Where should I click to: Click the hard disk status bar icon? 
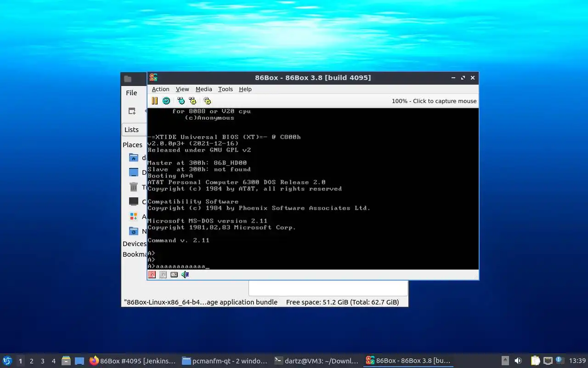tap(174, 275)
